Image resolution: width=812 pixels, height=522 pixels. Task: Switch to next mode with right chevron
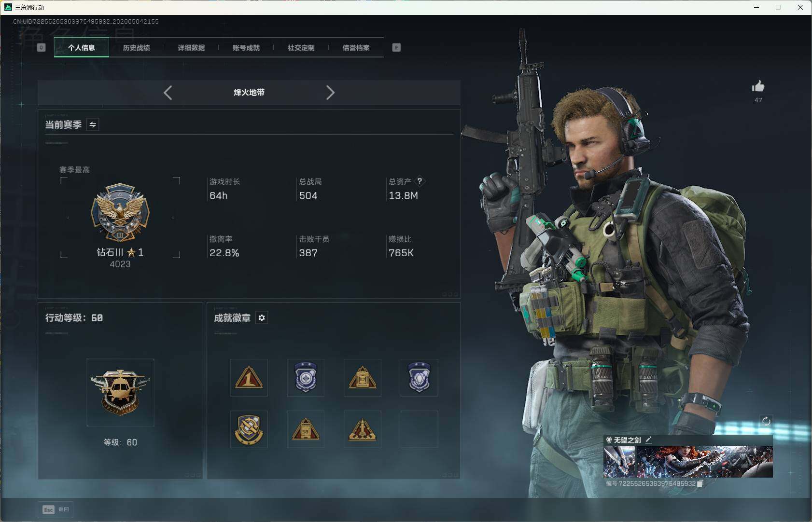point(330,93)
